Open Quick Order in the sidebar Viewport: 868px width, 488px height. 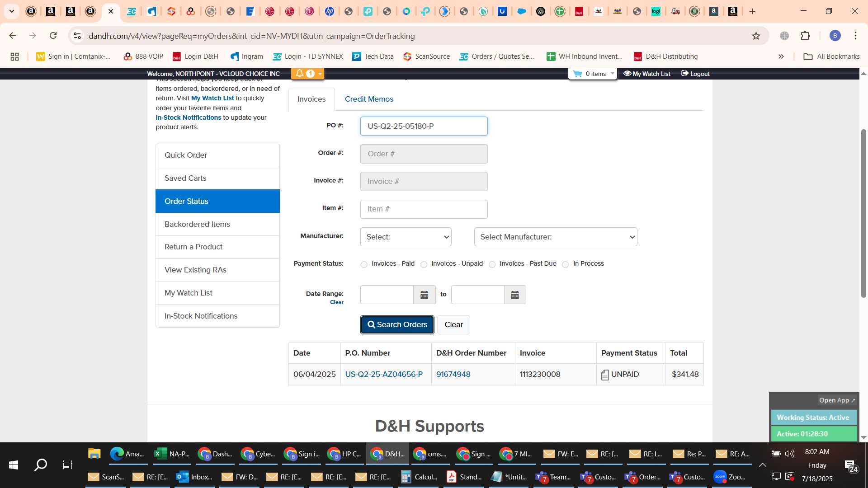[217, 155]
